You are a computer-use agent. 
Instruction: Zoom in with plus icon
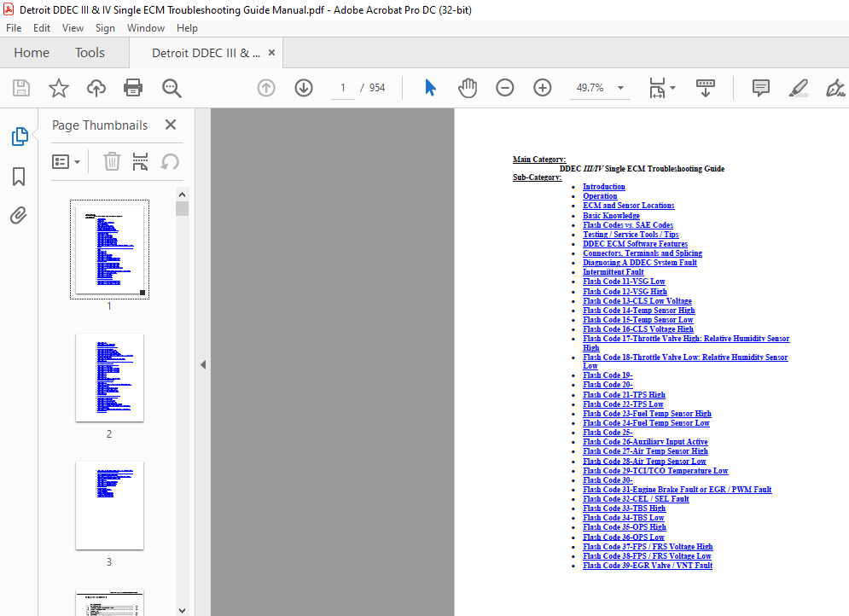[543, 88]
